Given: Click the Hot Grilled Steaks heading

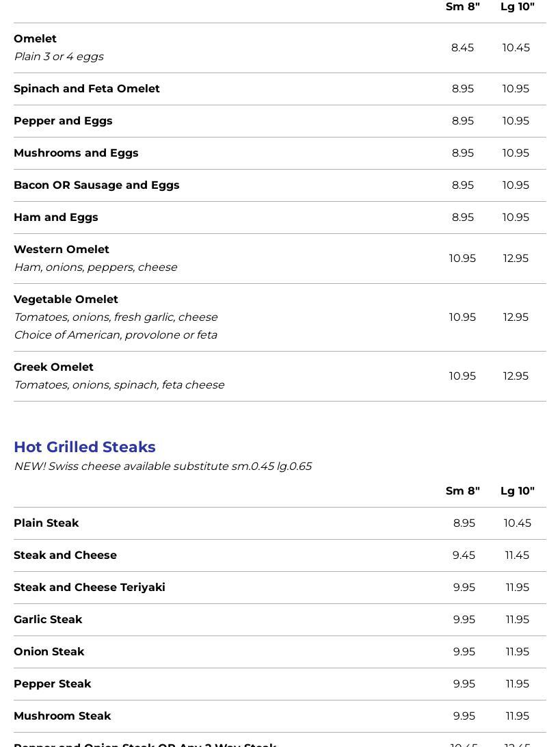Looking at the screenshot, I should (85, 447).
